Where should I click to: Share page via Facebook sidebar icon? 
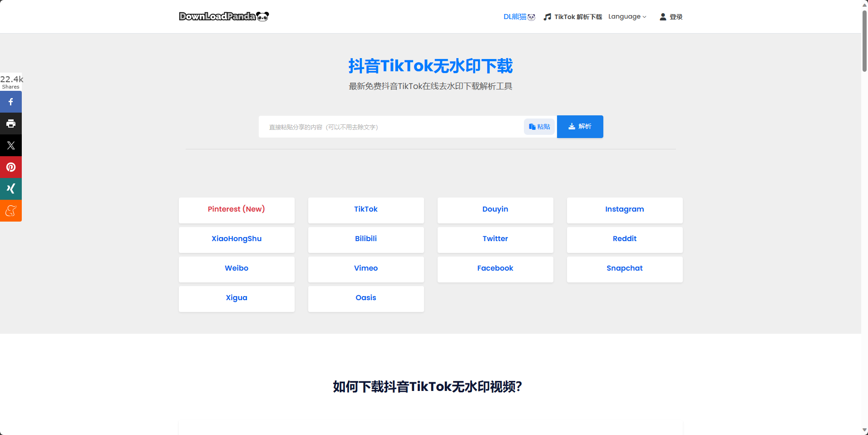[x=11, y=102]
